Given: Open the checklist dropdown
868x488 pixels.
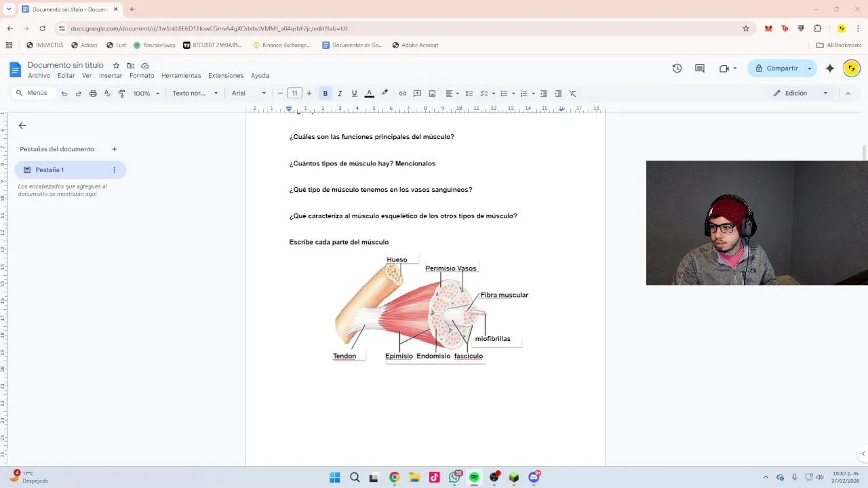Looking at the screenshot, I should point(488,94).
